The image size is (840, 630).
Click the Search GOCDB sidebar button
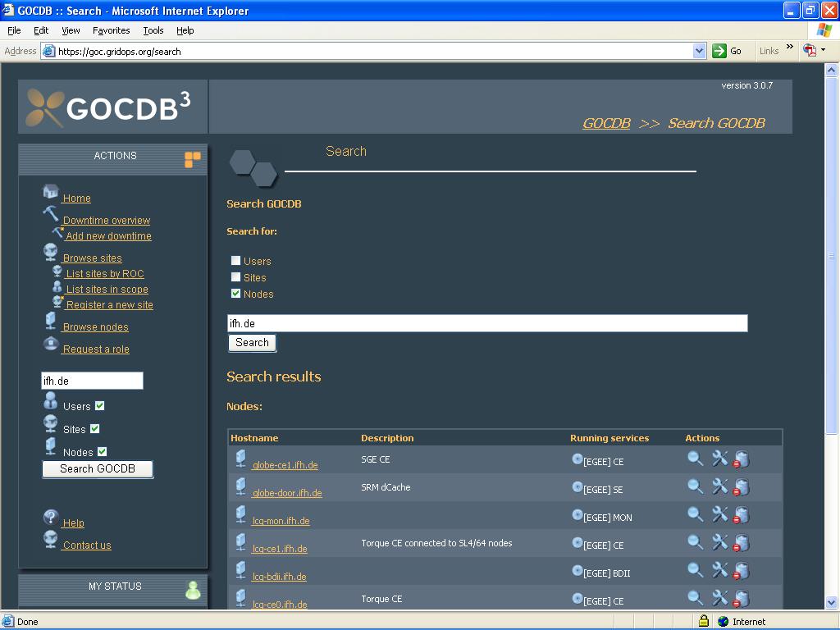(98, 468)
